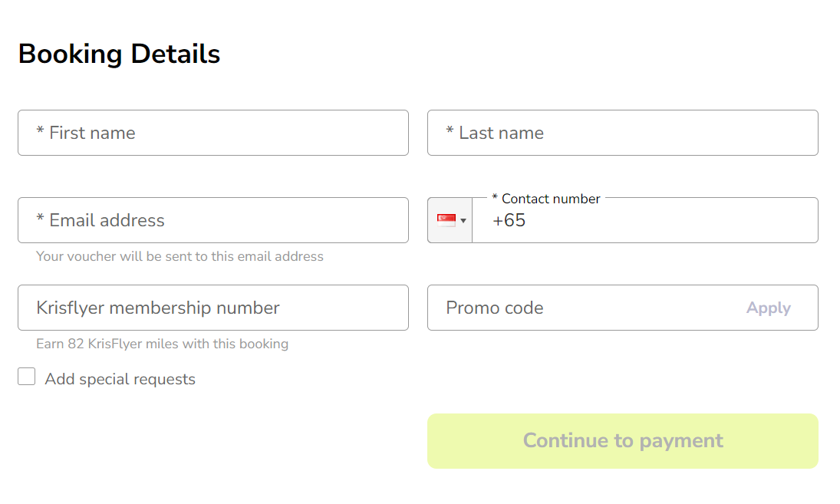Click into the Contact number field
The width and height of the screenshot is (840, 504).
pyautogui.click(x=645, y=220)
